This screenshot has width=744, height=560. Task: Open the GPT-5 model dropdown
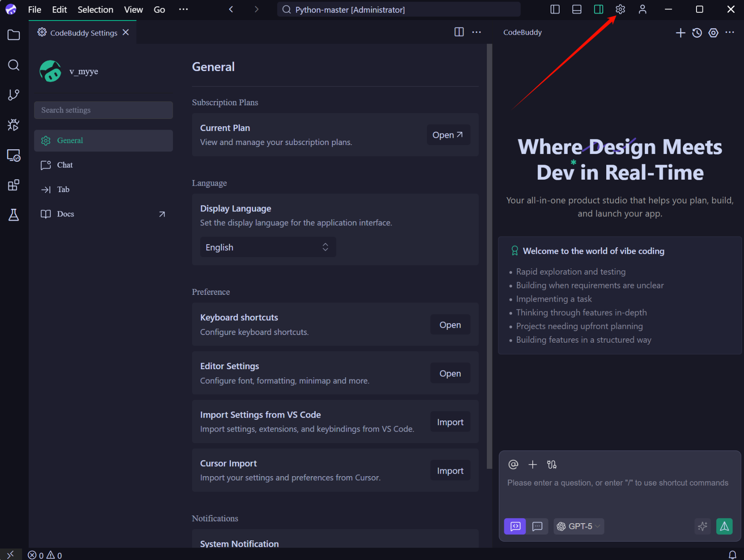[579, 526]
